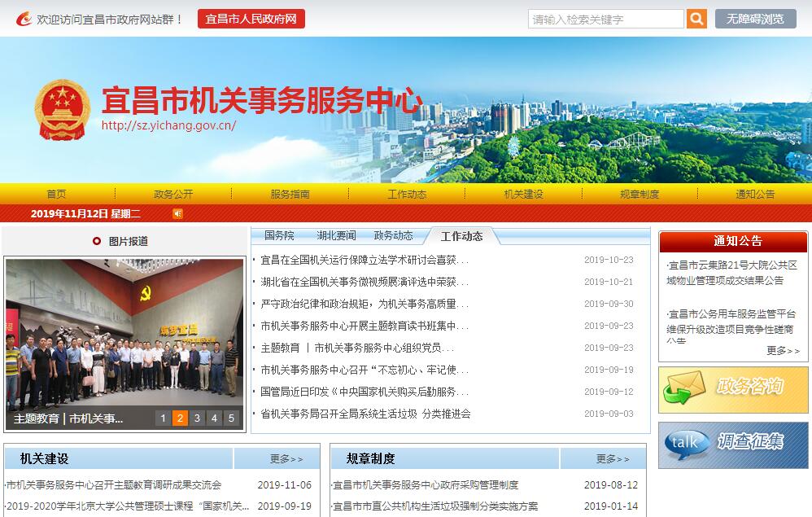Show slide 3 in picture report
The height and width of the screenshot is (517, 812).
tap(197, 418)
